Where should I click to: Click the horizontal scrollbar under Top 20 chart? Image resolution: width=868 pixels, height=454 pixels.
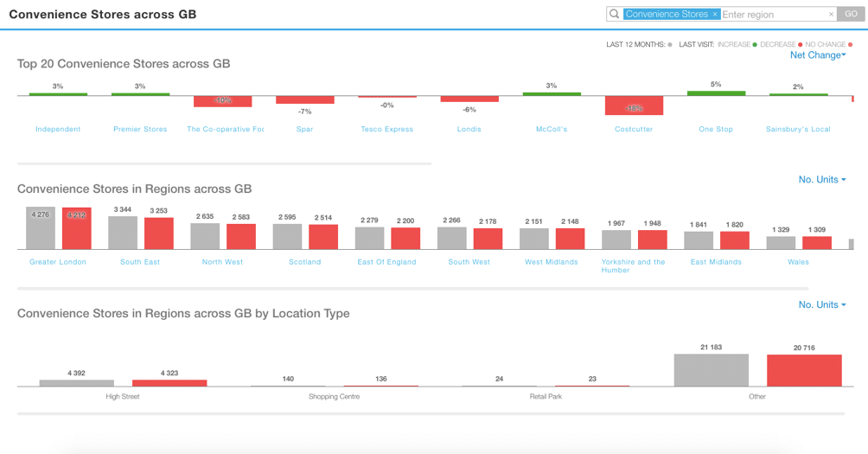tap(224, 164)
